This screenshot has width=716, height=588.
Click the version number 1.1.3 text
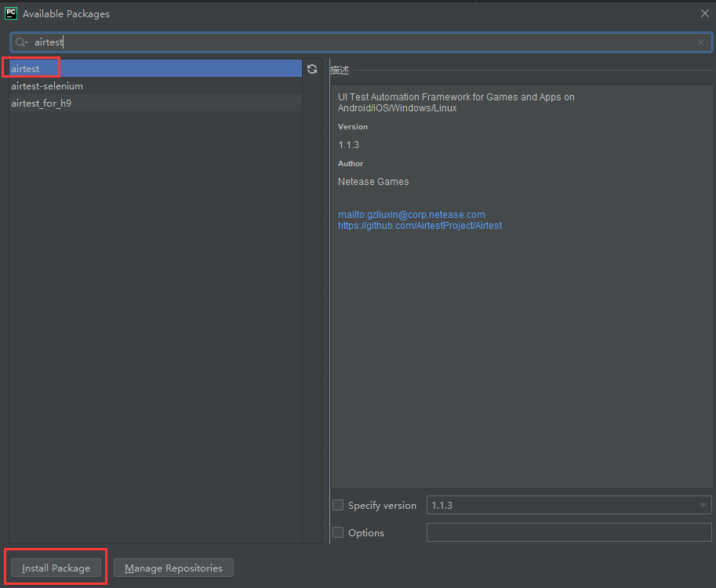coord(348,145)
